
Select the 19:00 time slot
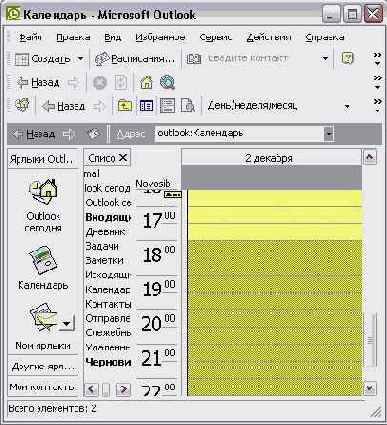(275, 284)
